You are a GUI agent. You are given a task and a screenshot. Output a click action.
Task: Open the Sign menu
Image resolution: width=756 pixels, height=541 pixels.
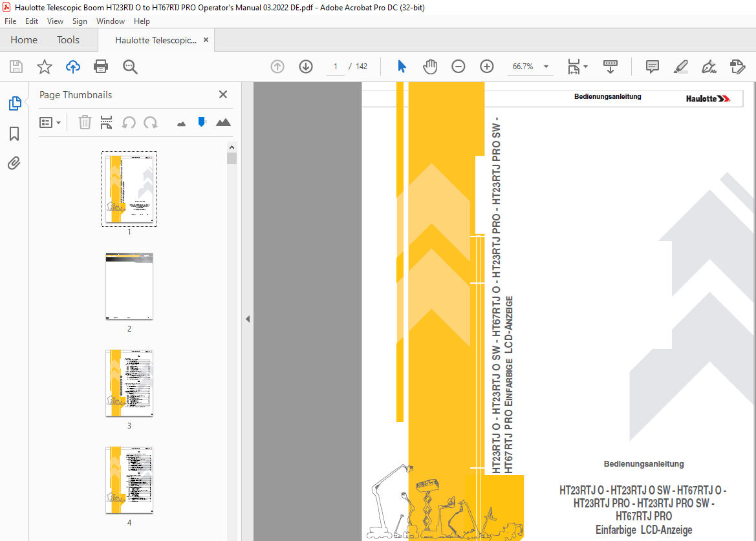click(x=80, y=21)
